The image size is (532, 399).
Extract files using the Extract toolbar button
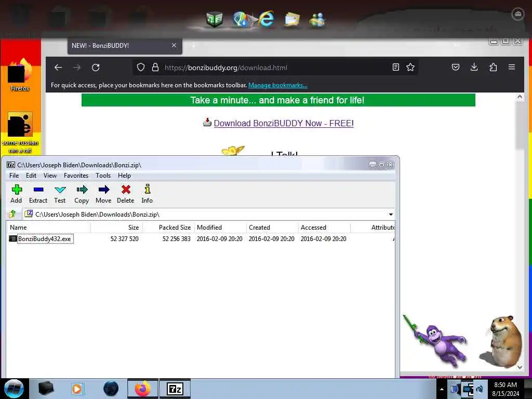click(x=38, y=194)
